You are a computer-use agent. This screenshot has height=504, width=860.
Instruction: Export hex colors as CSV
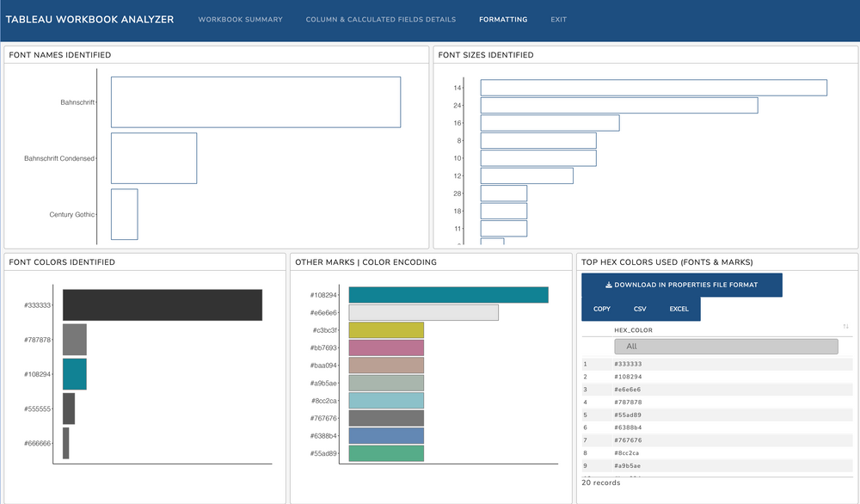[640, 309]
